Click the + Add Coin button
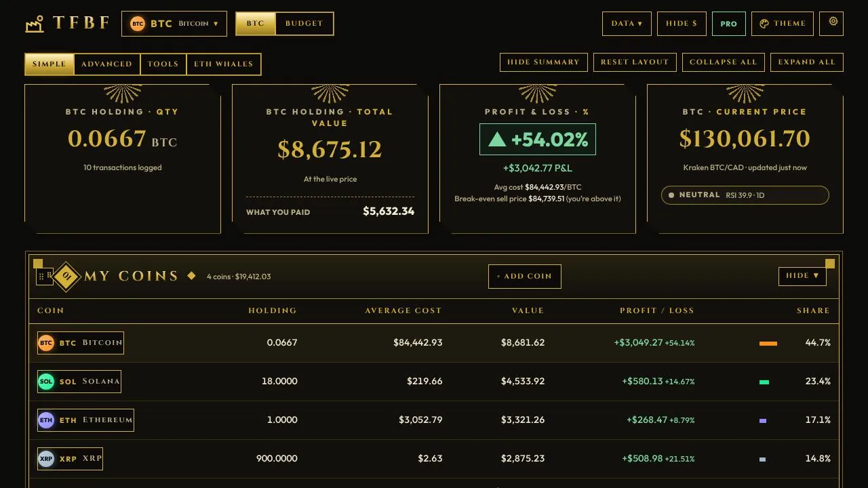Viewport: 868px width, 488px height. (x=525, y=277)
